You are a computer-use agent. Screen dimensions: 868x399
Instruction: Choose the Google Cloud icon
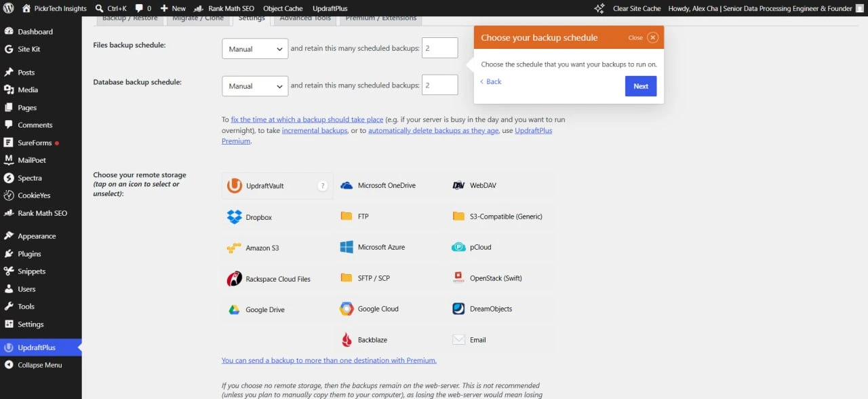click(347, 309)
